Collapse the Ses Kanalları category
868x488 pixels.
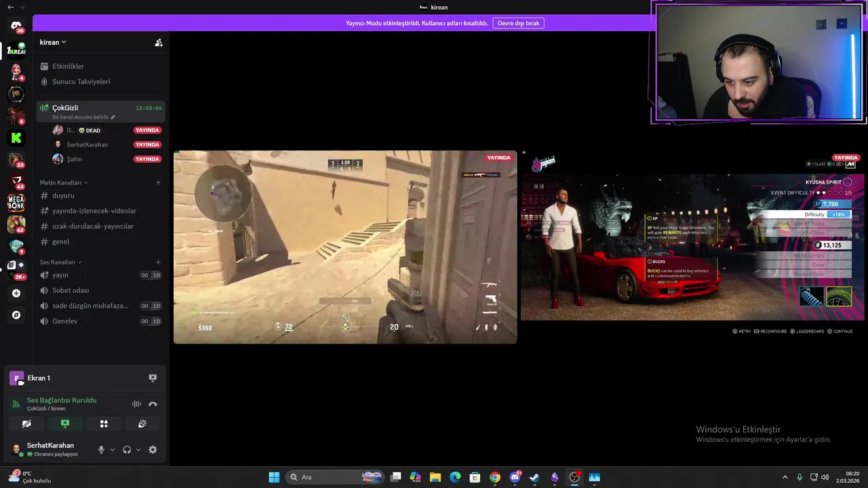click(60, 262)
